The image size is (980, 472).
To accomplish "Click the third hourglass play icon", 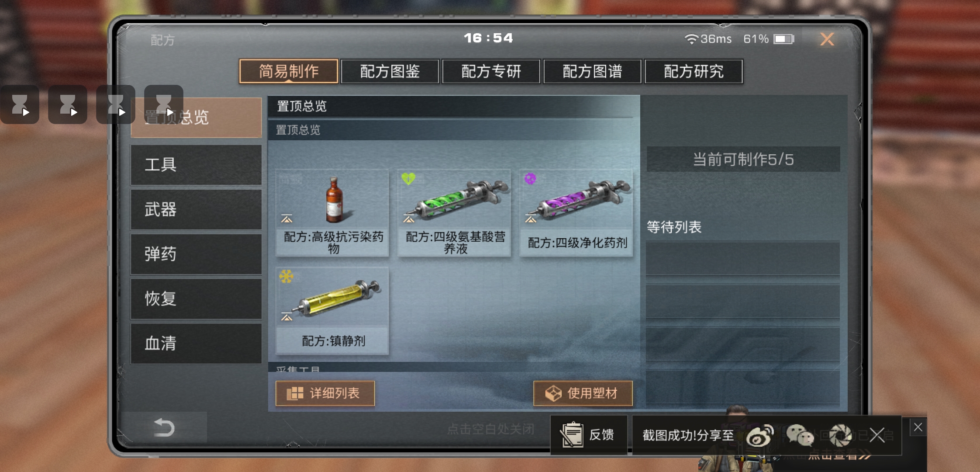I will point(116,105).
